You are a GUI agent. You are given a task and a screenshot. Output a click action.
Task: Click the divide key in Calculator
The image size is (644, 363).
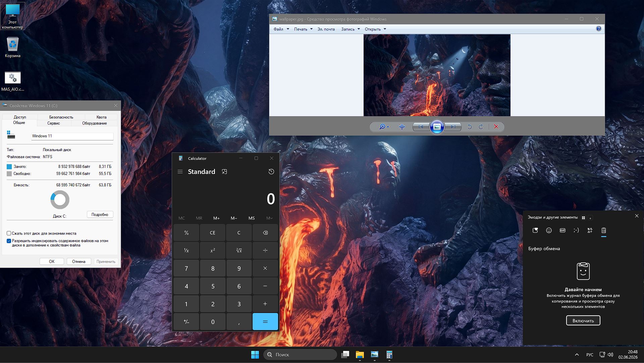tap(265, 251)
